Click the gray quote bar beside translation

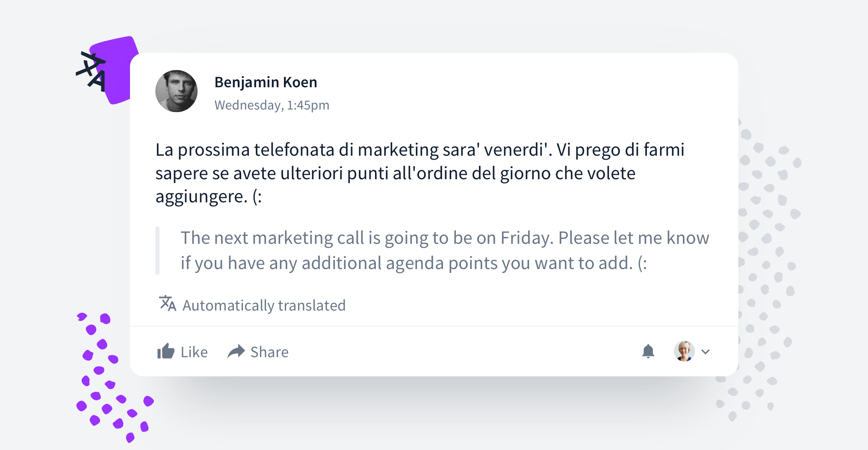(x=157, y=251)
